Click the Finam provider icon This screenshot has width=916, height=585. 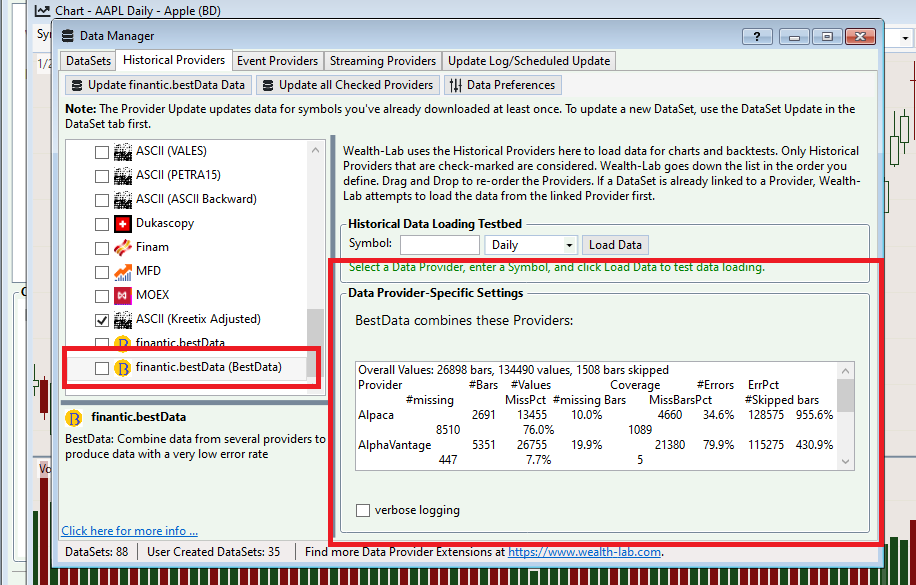coord(123,247)
